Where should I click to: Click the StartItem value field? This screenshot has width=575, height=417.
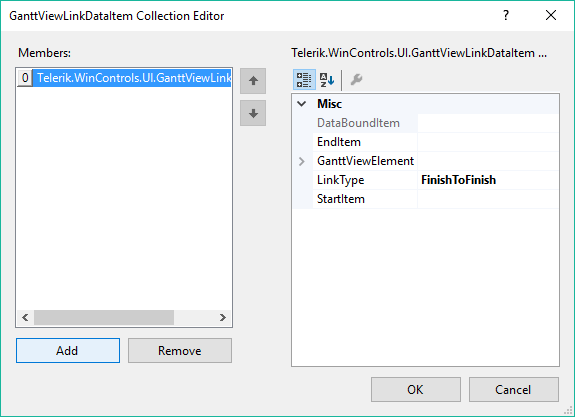click(488, 199)
